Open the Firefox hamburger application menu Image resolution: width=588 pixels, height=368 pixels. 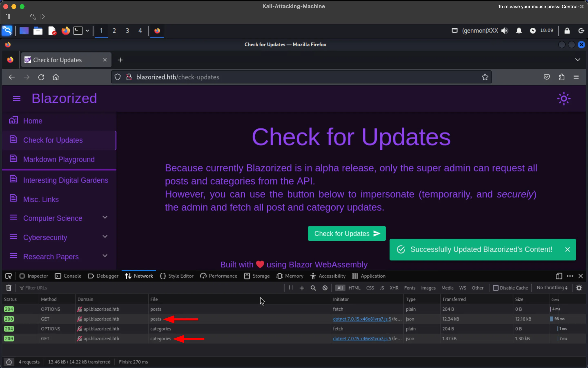576,77
